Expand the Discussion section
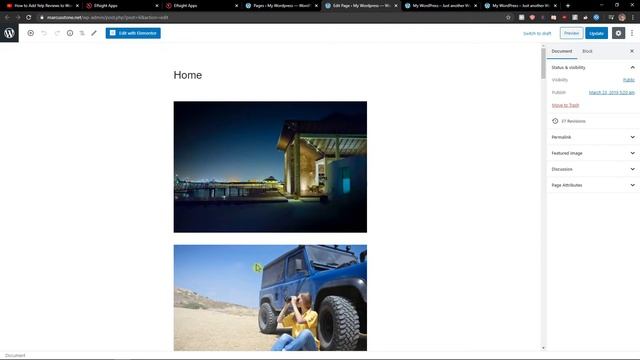The width and height of the screenshot is (640, 360). pos(593,169)
